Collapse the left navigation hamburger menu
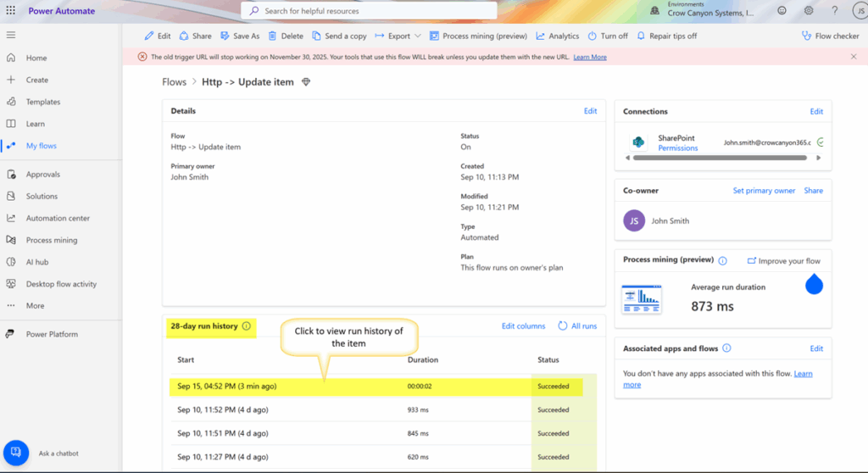This screenshot has height=473, width=868. [x=11, y=35]
